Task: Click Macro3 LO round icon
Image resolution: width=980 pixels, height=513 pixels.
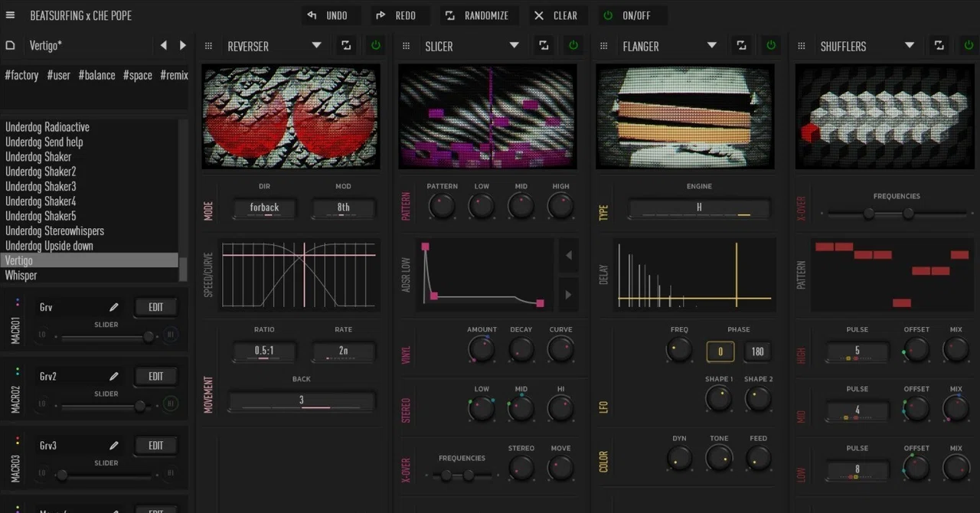Action: tap(42, 473)
